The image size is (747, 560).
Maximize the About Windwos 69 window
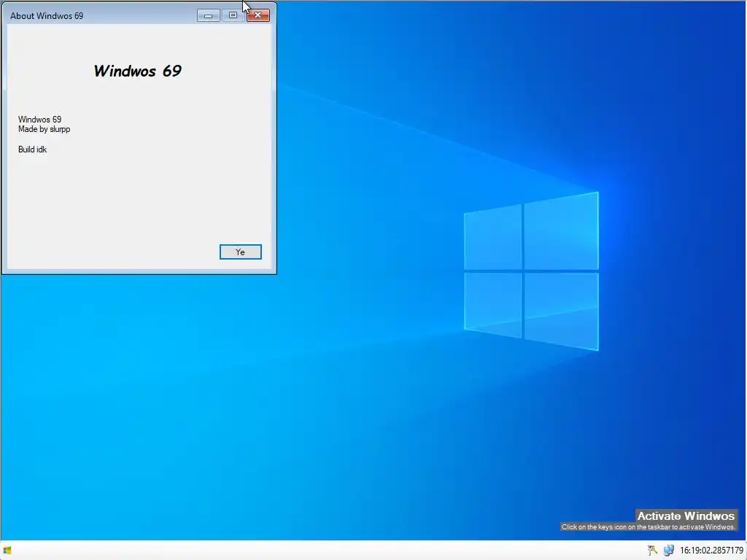[x=233, y=15]
